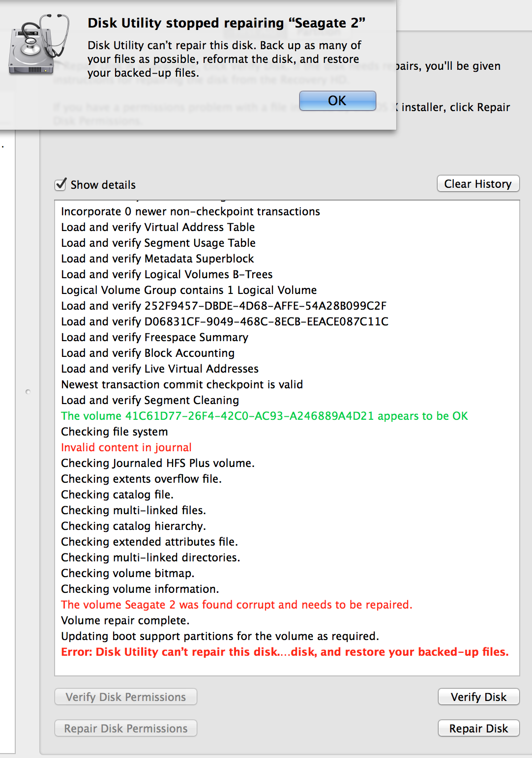Select 'Incorporate 0 newer non-checkpoint transactions' line
The image size is (532, 758).
click(x=190, y=211)
